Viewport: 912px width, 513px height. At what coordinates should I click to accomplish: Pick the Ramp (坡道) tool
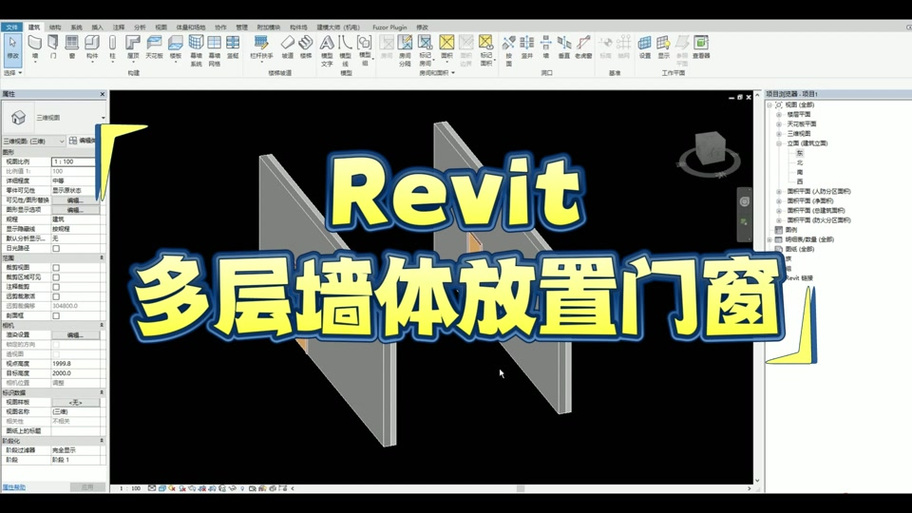pos(287,47)
